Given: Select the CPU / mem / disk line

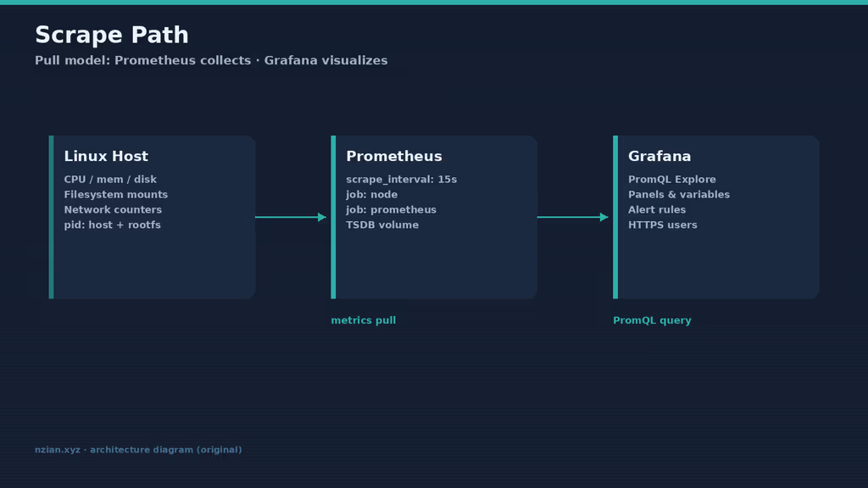Looking at the screenshot, I should pos(110,180).
